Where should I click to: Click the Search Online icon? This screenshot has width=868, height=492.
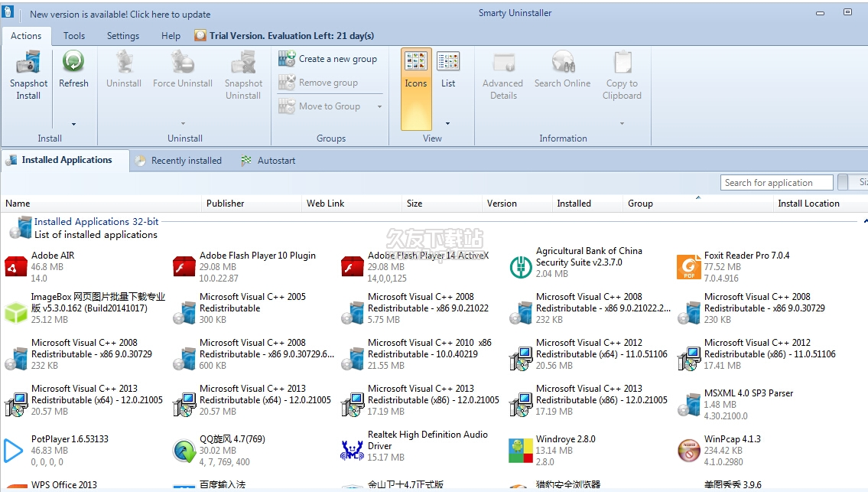click(x=563, y=62)
